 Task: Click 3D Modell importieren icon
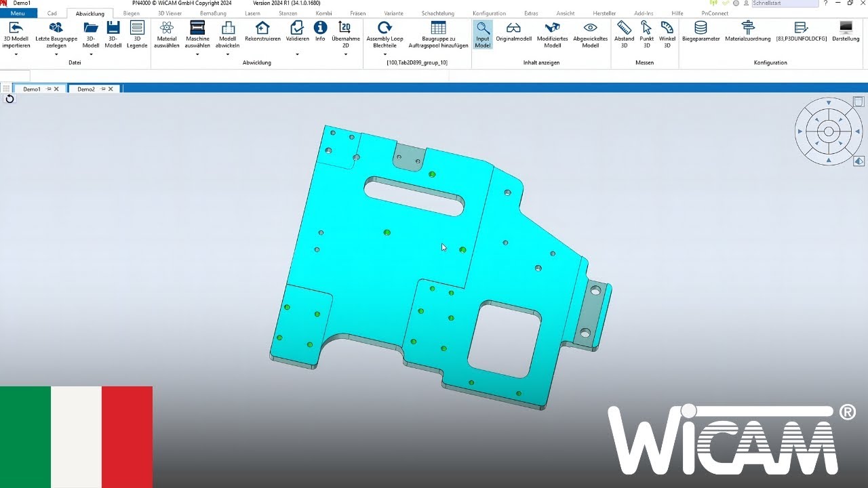point(16,28)
